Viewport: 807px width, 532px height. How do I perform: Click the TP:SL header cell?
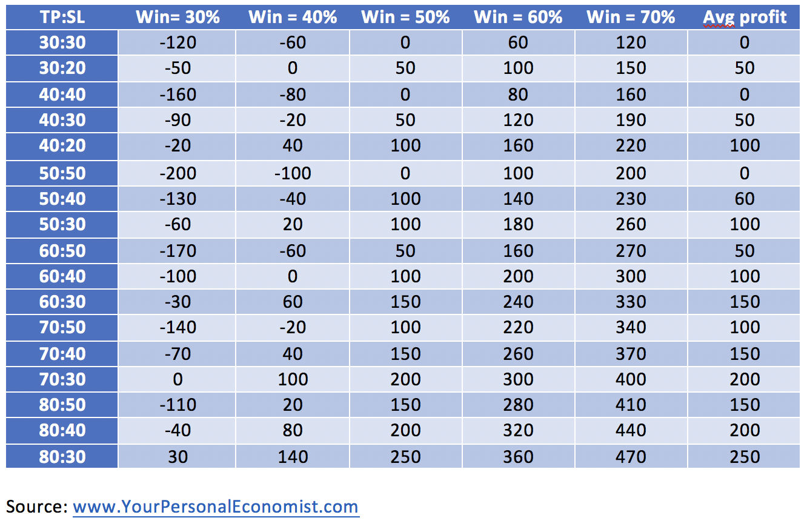pyautogui.click(x=62, y=17)
